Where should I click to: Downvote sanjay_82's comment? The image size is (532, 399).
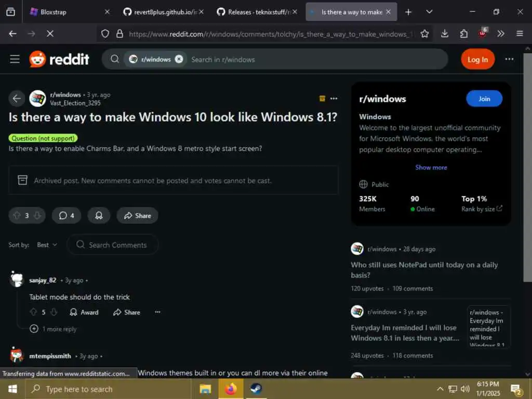coord(54,312)
